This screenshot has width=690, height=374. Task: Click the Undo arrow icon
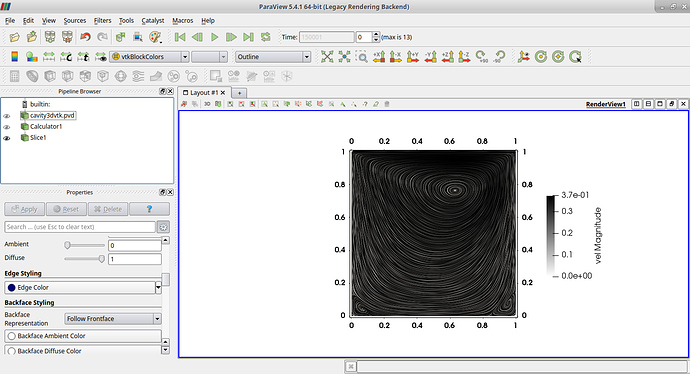click(85, 37)
